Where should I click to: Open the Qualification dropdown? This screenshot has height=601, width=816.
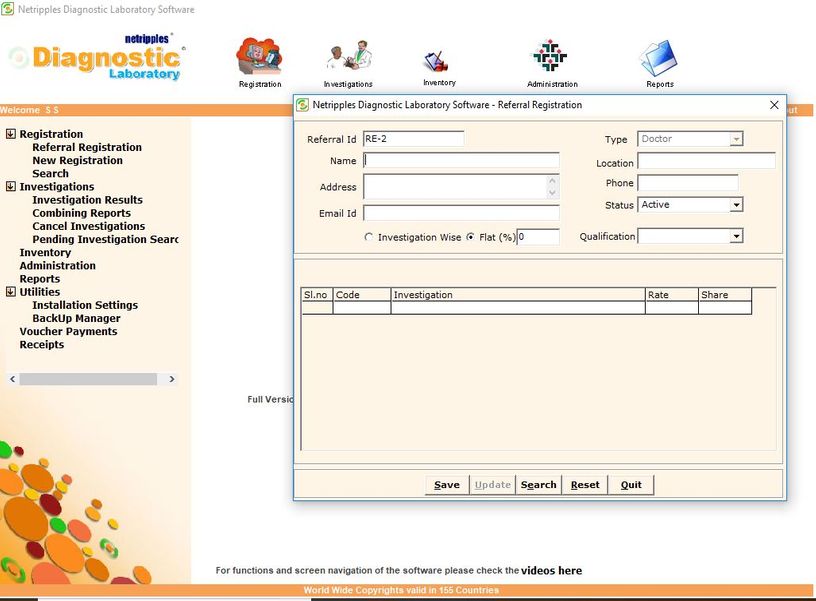[x=736, y=237]
